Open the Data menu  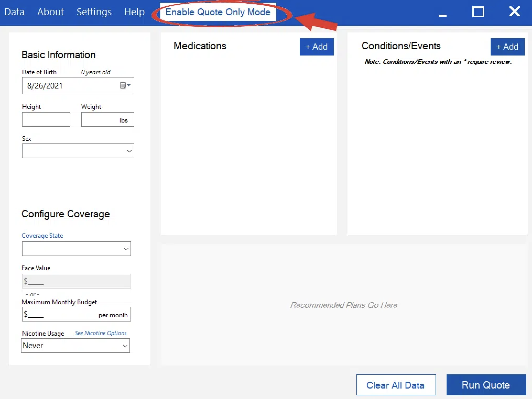pos(14,12)
